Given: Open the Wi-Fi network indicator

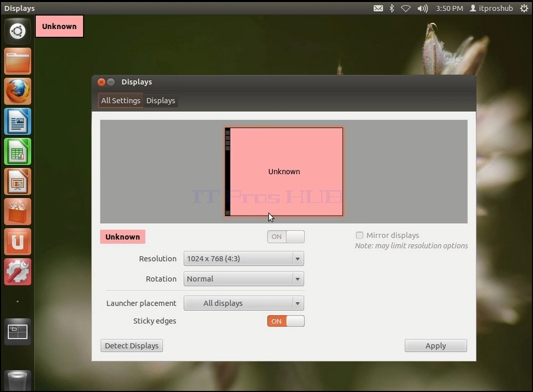Looking at the screenshot, I should tap(405, 8).
